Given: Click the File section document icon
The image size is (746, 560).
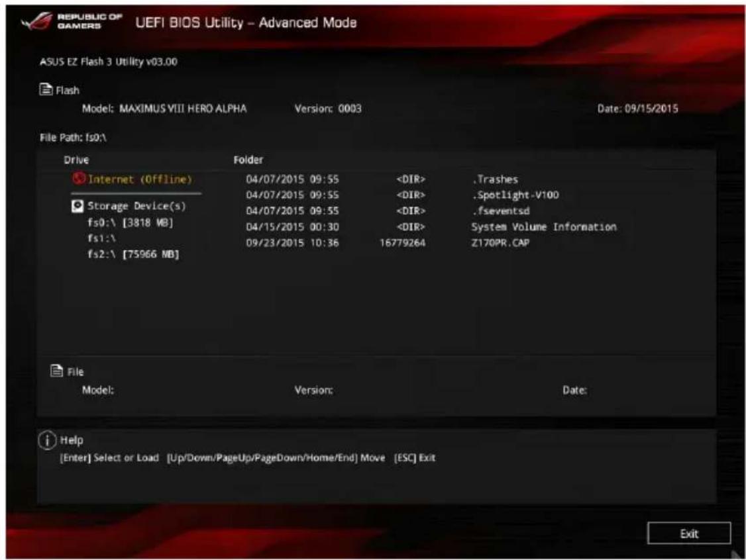Looking at the screenshot, I should (56, 370).
